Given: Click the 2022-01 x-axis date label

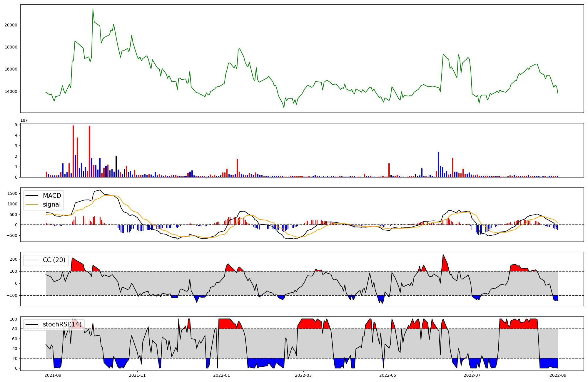Looking at the screenshot, I should click(x=221, y=375).
